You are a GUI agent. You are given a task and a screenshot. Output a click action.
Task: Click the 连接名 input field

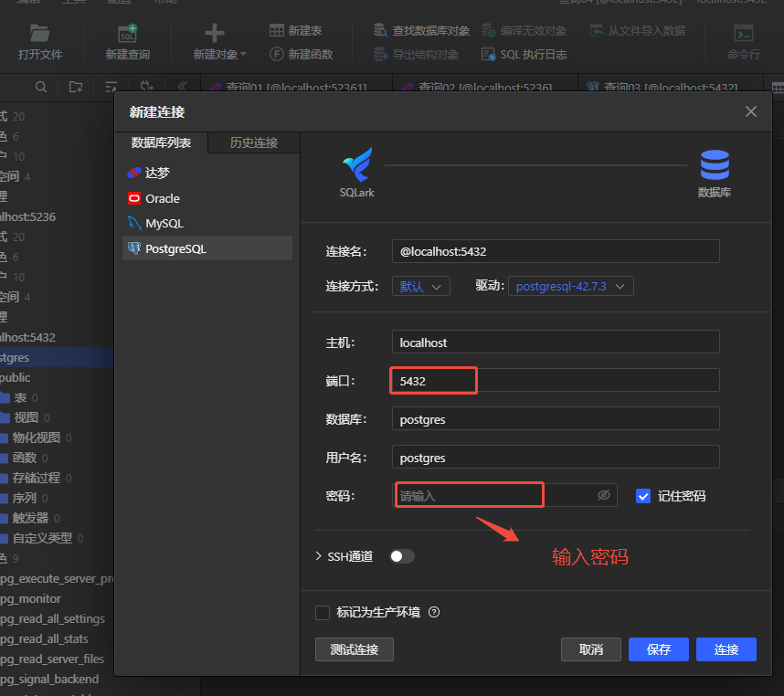(556, 251)
